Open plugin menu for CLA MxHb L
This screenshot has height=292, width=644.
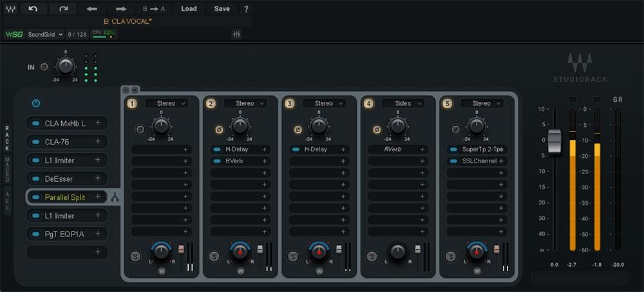pos(98,122)
